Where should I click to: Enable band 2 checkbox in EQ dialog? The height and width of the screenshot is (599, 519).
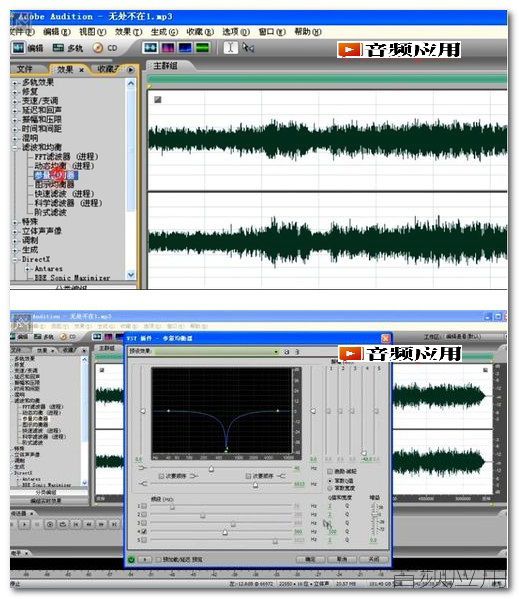(x=144, y=514)
